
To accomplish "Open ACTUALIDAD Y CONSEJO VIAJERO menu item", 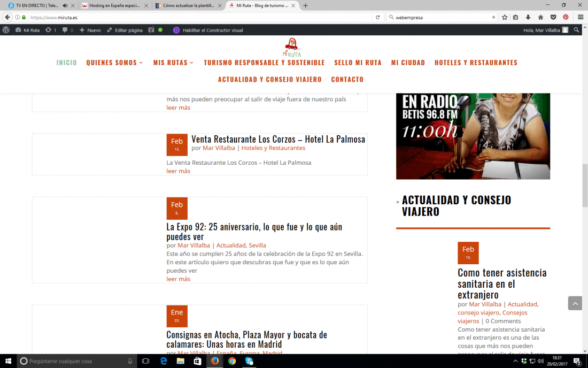I will tap(269, 80).
